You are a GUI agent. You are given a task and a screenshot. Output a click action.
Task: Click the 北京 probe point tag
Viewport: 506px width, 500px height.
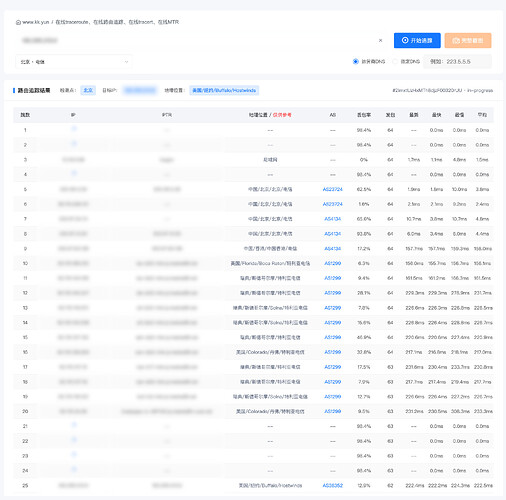click(88, 90)
